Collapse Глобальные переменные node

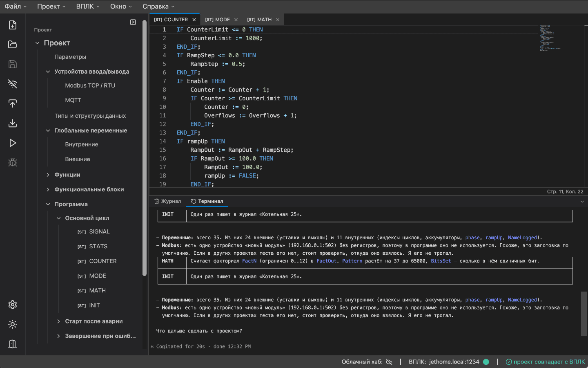[48, 130]
